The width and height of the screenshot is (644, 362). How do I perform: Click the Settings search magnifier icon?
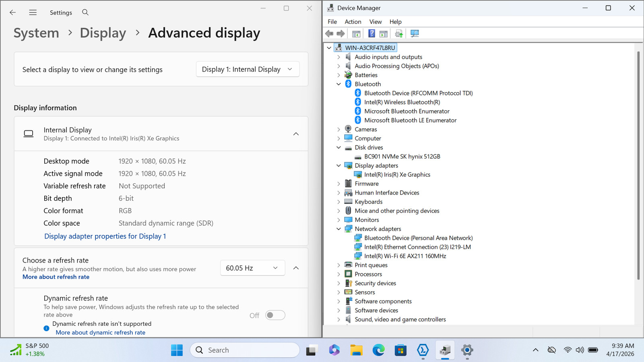pyautogui.click(x=85, y=12)
